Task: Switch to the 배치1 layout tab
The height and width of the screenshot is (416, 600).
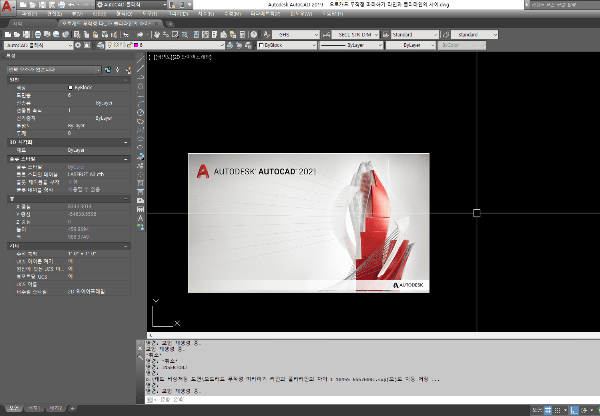Action: point(34,408)
